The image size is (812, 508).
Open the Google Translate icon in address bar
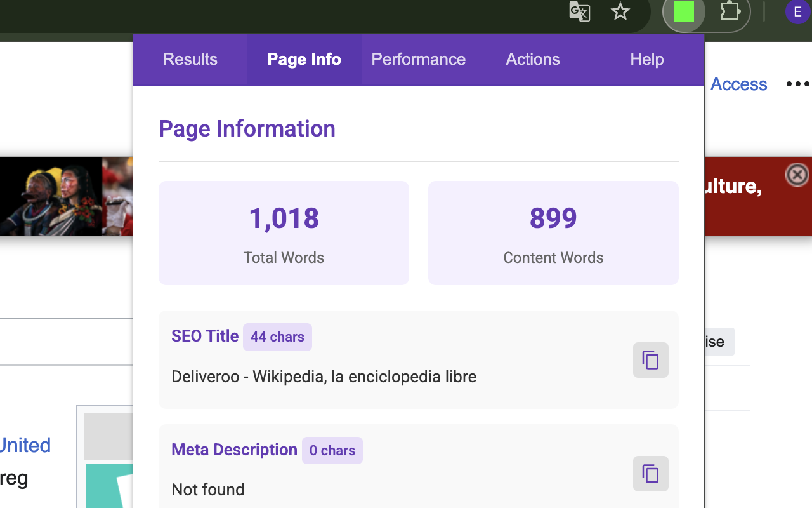pos(580,12)
